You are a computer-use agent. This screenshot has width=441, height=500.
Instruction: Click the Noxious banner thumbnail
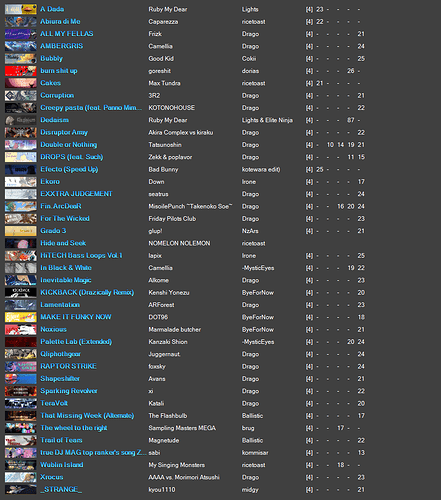tap(21, 330)
